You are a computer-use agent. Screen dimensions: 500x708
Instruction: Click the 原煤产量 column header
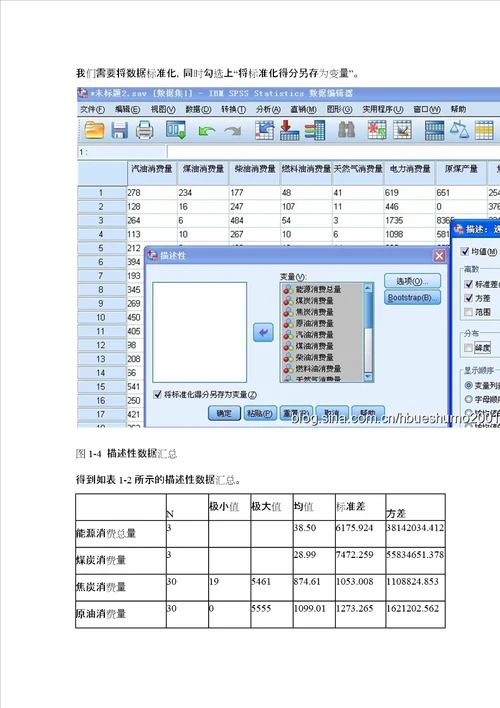[x=461, y=172]
